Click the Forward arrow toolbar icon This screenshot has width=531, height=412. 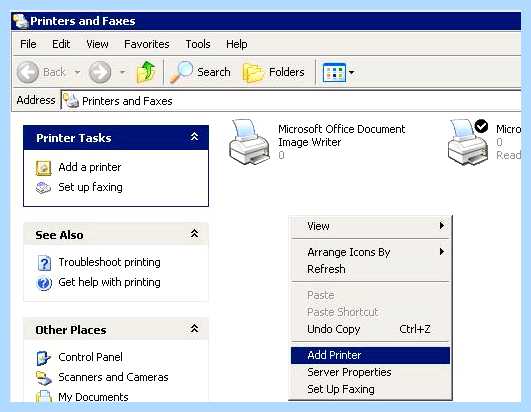tap(100, 72)
